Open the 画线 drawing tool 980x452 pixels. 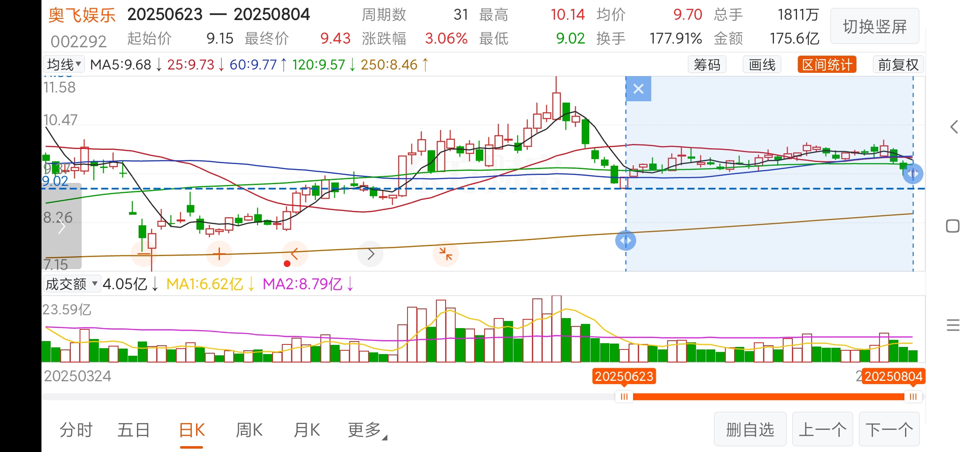point(762,65)
